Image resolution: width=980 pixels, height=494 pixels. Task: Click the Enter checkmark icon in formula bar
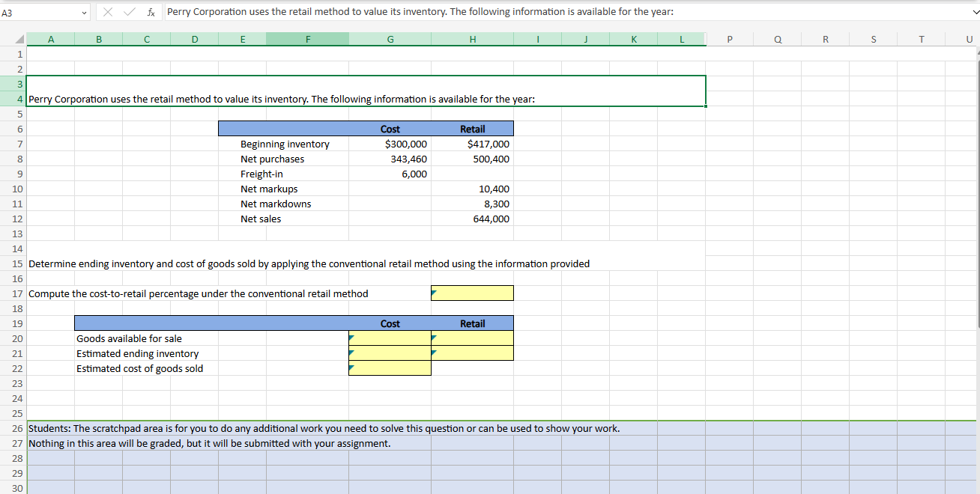click(x=129, y=12)
